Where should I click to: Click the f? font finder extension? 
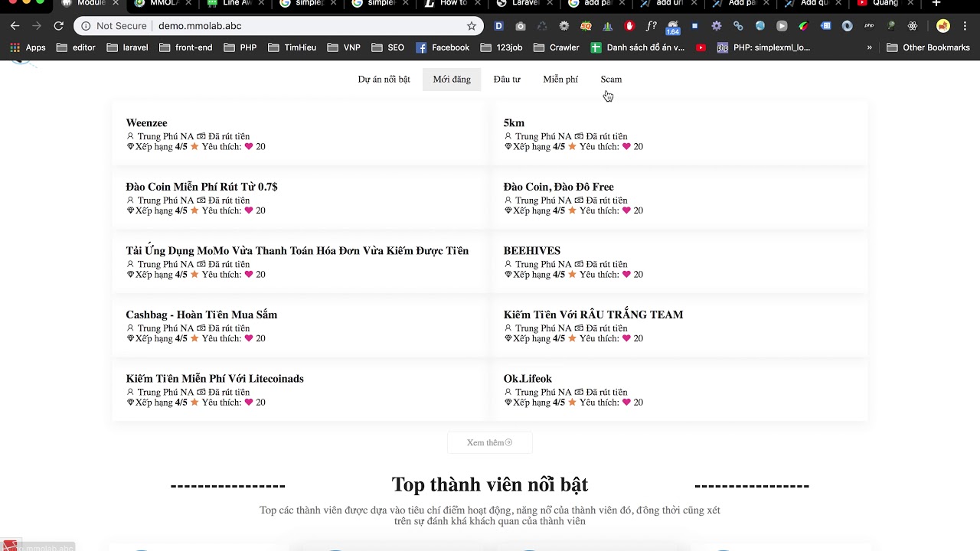(652, 26)
